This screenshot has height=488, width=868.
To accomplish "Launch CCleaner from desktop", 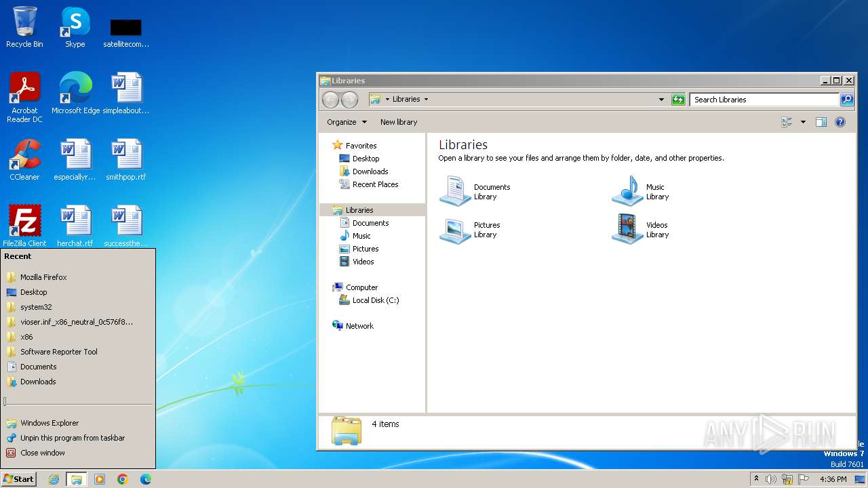I will [x=24, y=160].
